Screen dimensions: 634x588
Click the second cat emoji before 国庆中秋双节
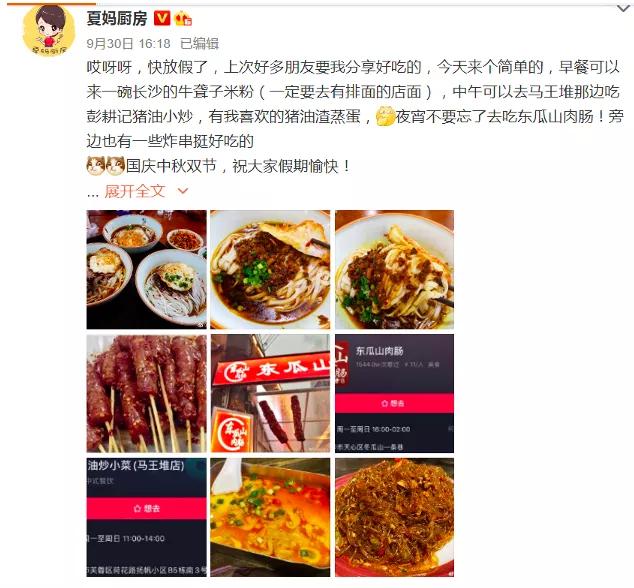coord(115,165)
